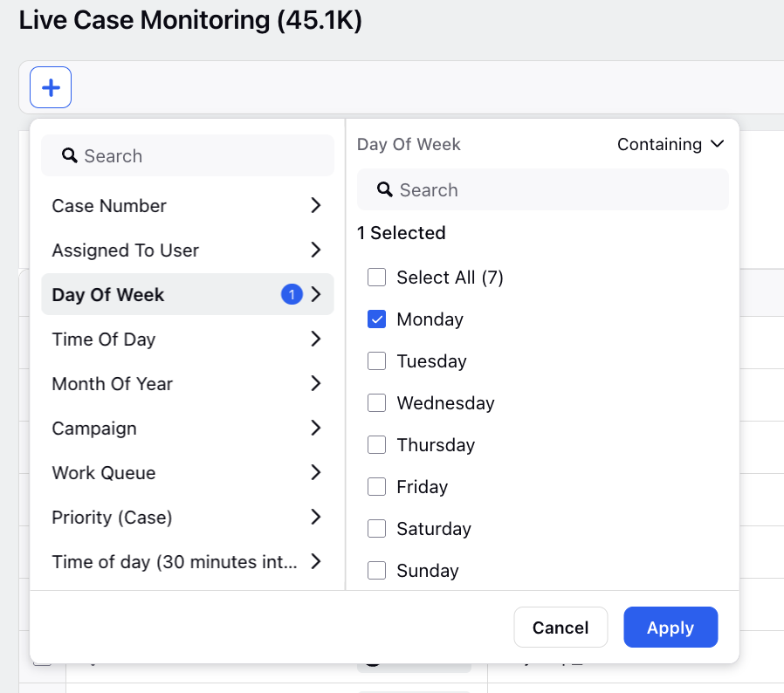Expand the Month Of Year filter
This screenshot has width=784, height=693.
tap(188, 383)
